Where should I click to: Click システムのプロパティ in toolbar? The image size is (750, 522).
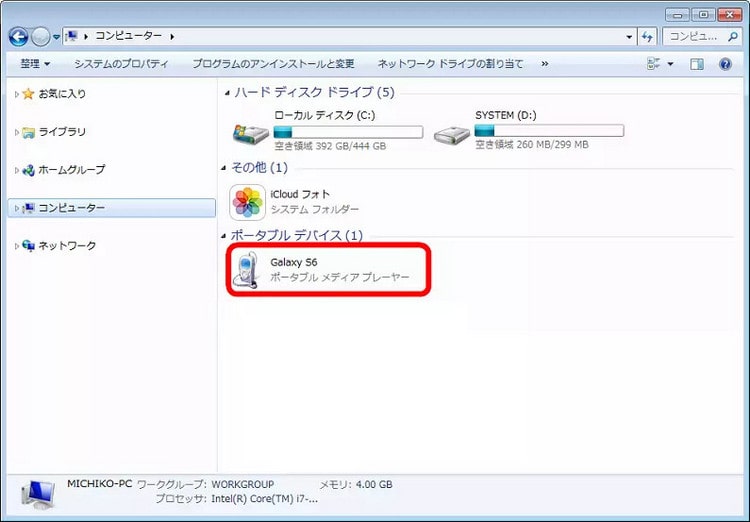121,64
